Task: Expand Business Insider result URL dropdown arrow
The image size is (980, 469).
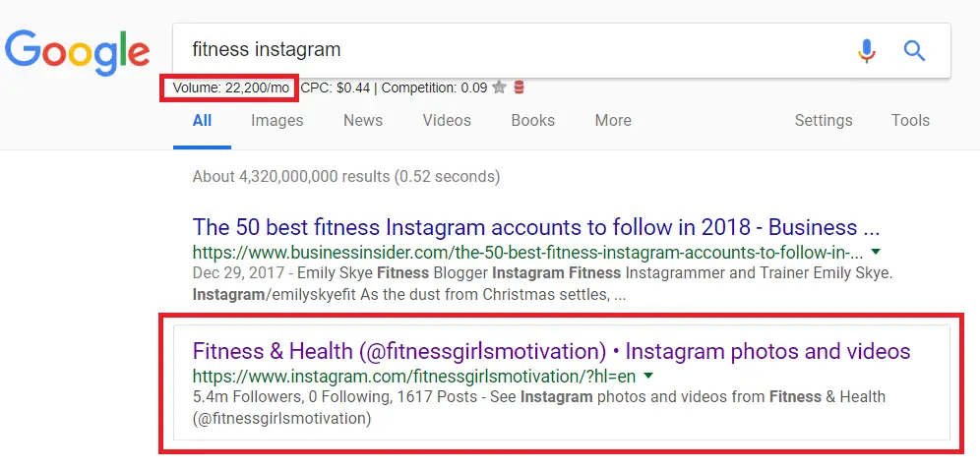Action: click(x=876, y=253)
